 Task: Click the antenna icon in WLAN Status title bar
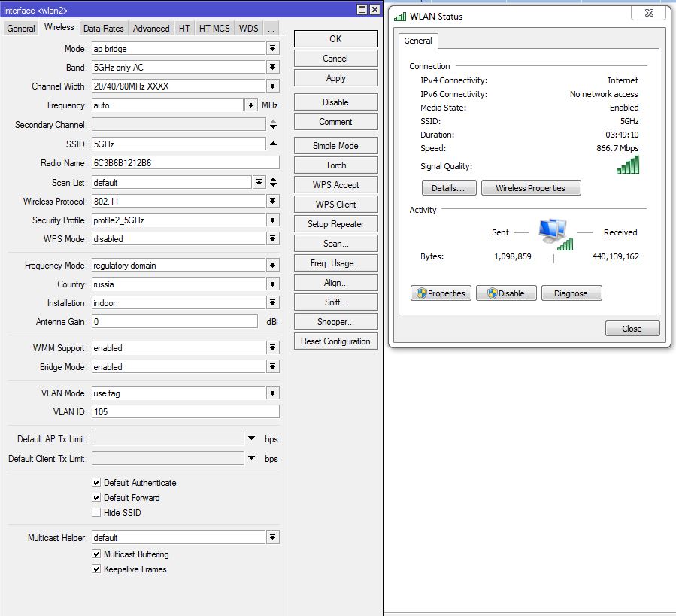[x=399, y=16]
